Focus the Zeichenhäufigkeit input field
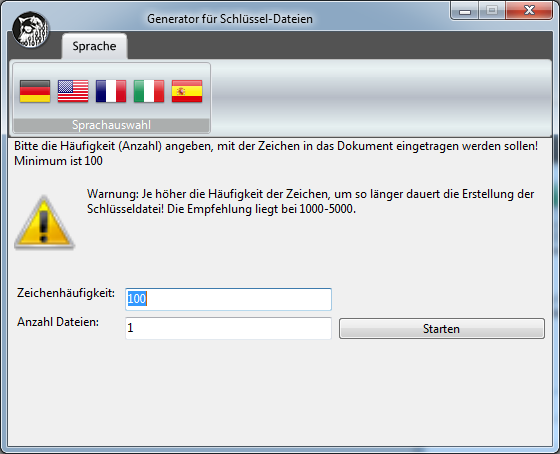Screen dimensions: 560x454 pos(228,299)
